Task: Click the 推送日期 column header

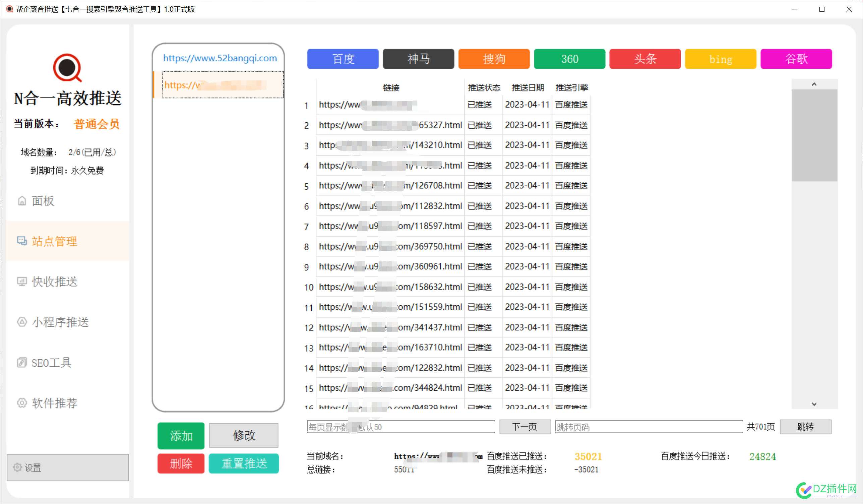Action: [528, 88]
